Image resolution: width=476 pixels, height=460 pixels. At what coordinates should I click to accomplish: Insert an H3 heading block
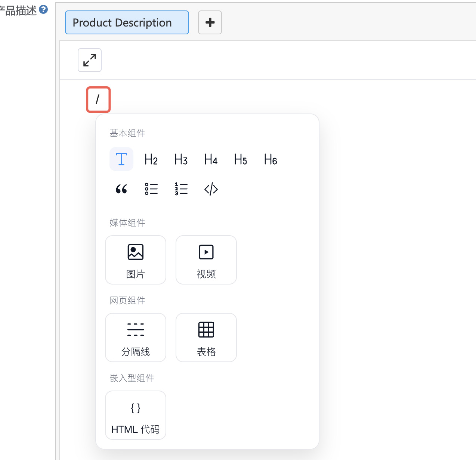tap(181, 159)
